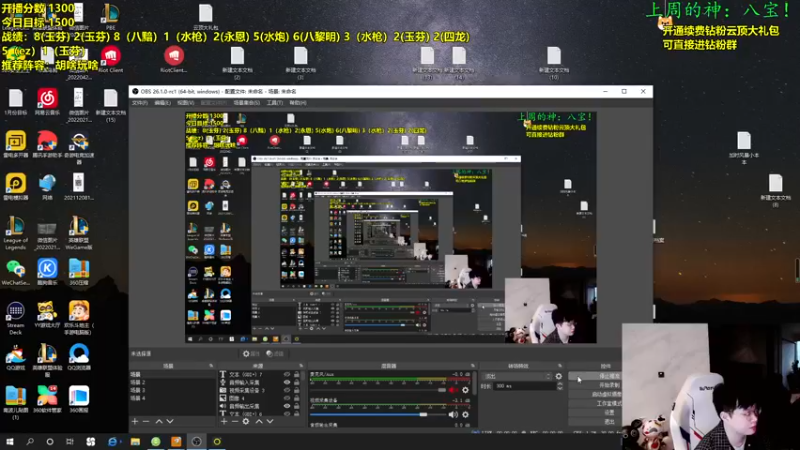
Task: Open 麦克风/Aux mixer settings gear
Action: pos(465,390)
